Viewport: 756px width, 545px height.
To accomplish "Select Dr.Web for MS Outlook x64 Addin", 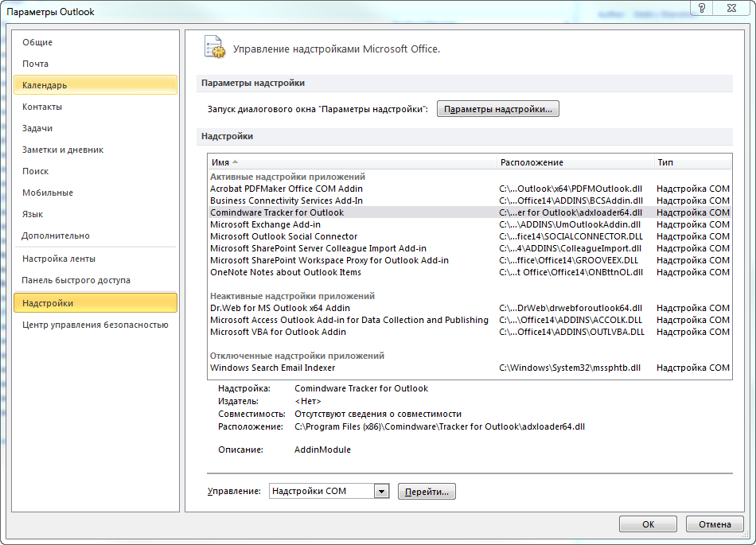I will click(x=470, y=308).
